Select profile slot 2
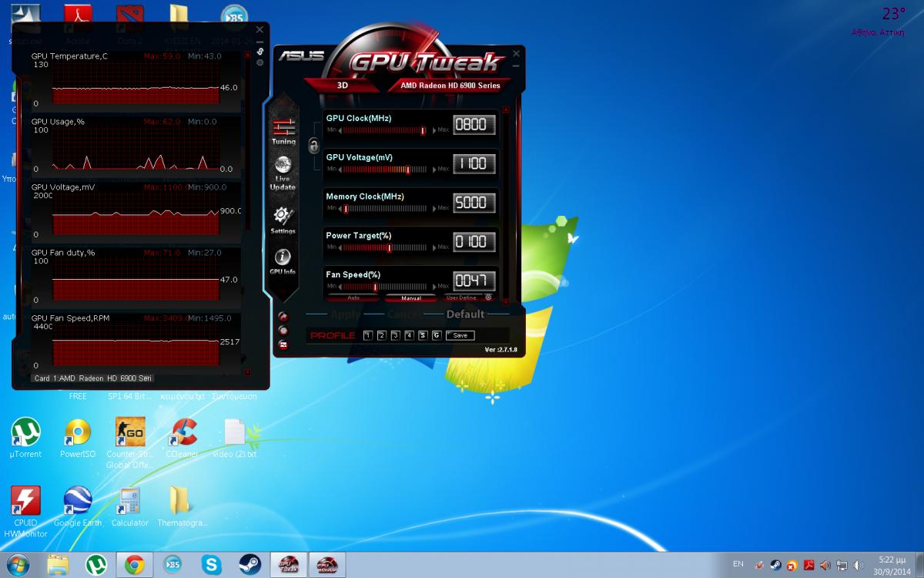 (x=381, y=335)
